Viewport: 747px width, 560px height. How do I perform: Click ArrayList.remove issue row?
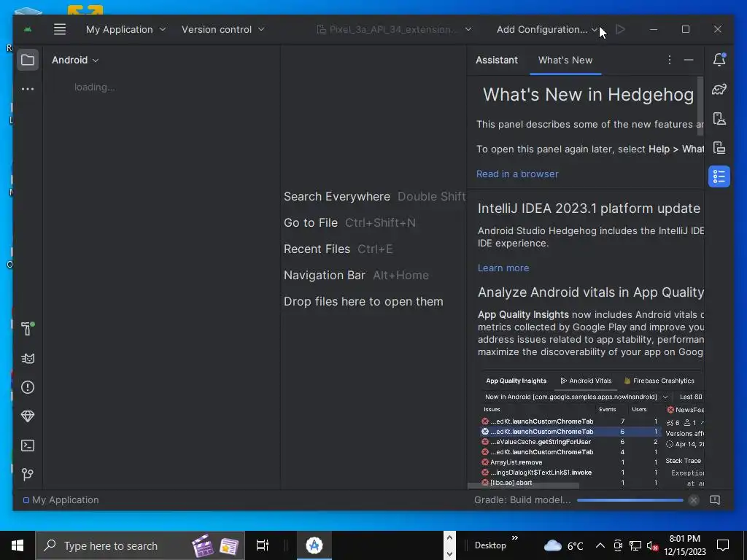click(570, 462)
